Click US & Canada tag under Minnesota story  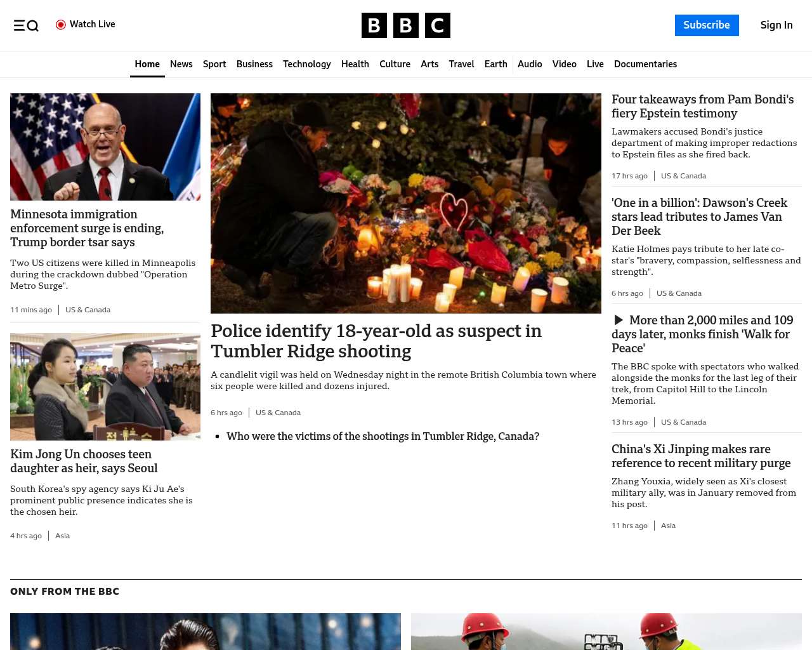click(x=88, y=310)
